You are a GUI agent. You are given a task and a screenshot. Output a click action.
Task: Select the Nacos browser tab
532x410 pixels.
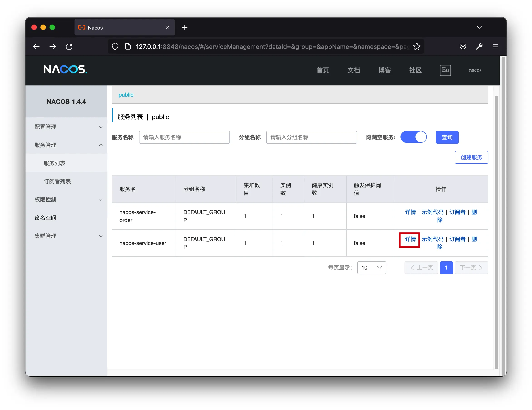click(x=124, y=27)
